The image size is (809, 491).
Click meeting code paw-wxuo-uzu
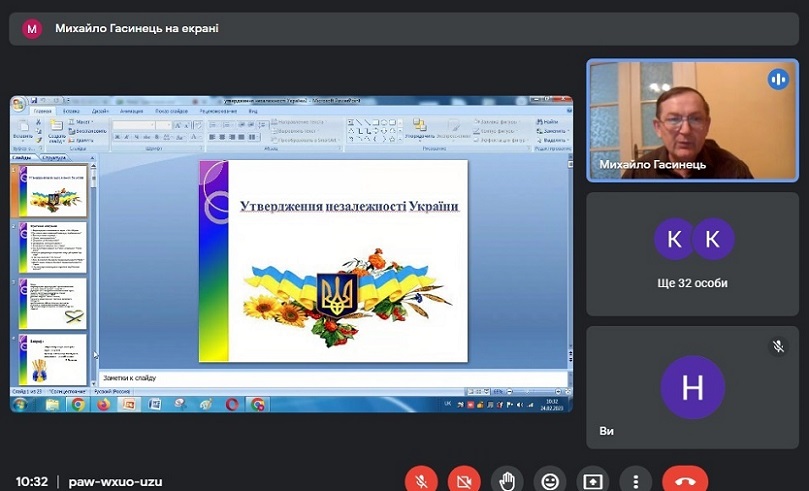coord(116,482)
